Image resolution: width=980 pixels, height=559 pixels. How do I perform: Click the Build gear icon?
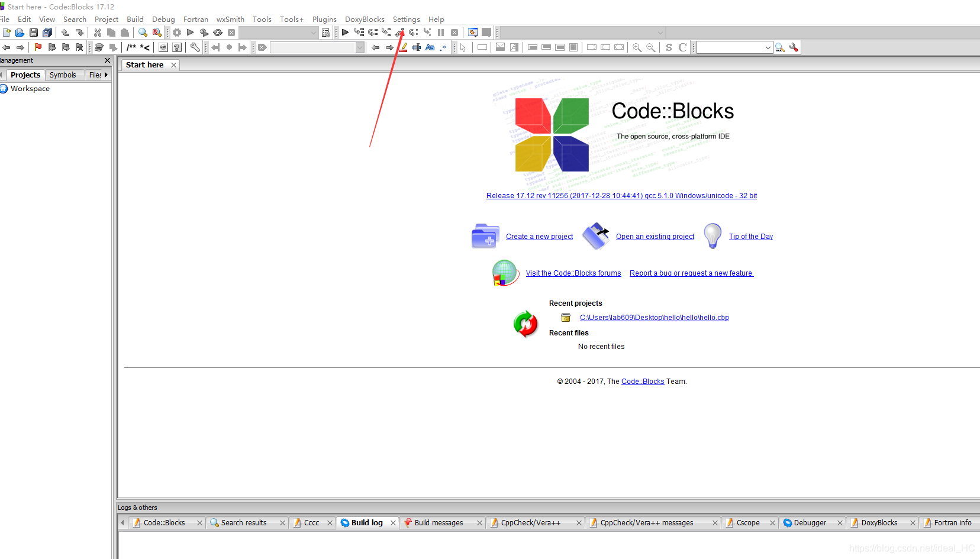[177, 33]
